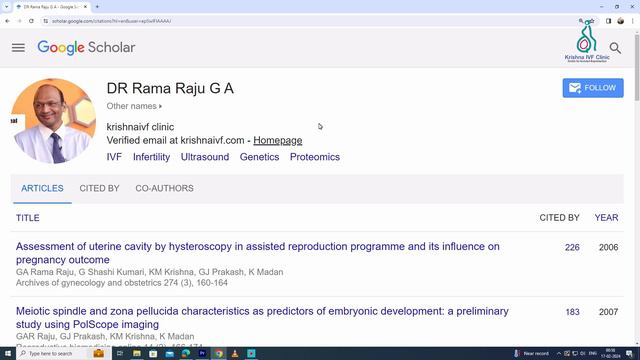Open File Explorer from the taskbar

(137, 353)
